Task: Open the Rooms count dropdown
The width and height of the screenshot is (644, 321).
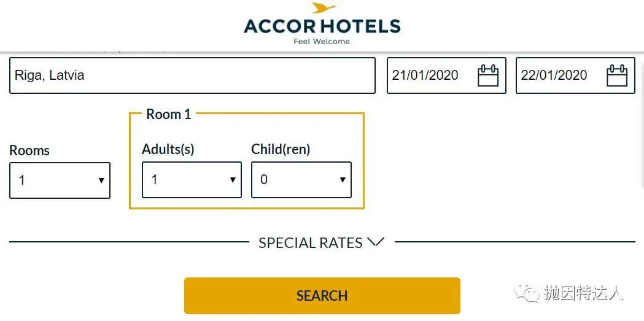Action: click(60, 180)
